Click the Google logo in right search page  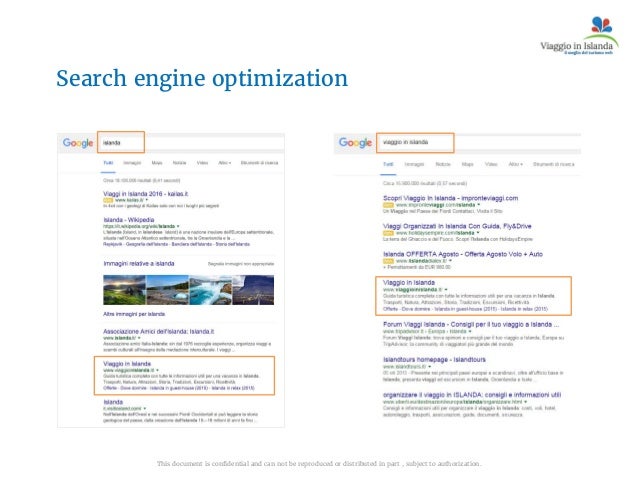[x=355, y=142]
